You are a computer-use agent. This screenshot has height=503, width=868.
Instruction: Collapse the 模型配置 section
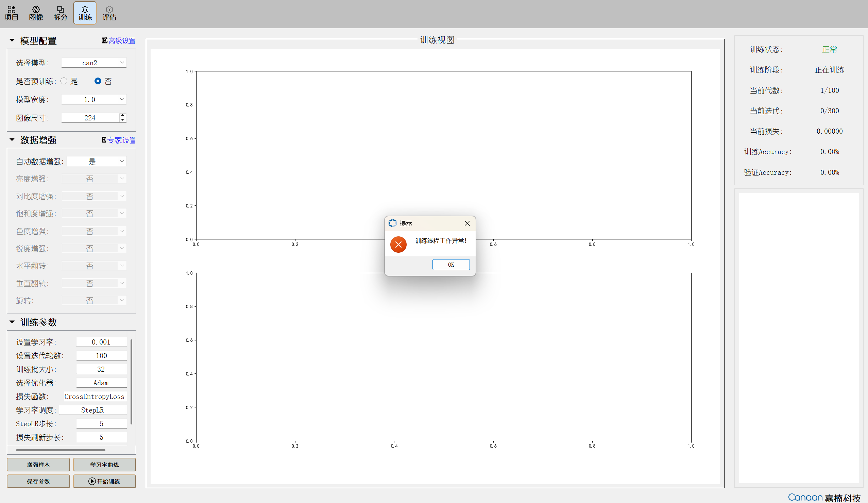click(12, 41)
